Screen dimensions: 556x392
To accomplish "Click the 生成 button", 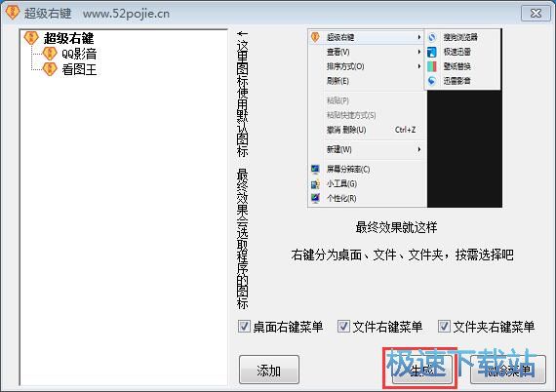I will 422,370.
